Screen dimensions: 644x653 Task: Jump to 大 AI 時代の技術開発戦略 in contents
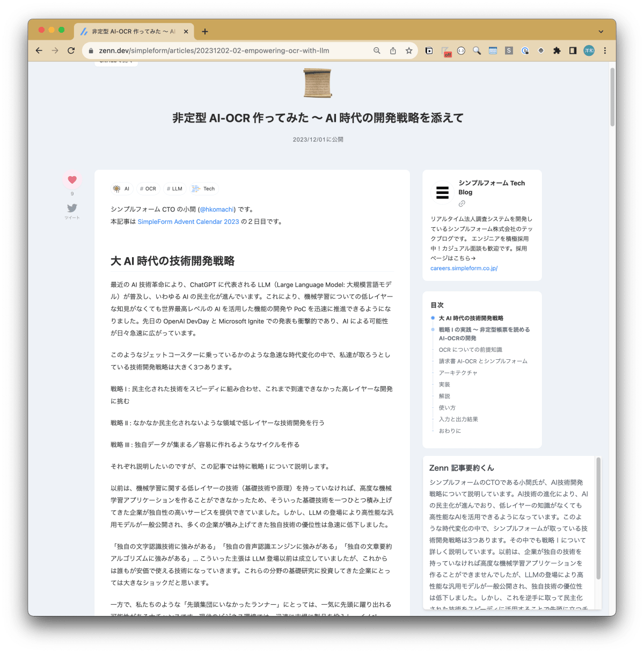coord(471,318)
